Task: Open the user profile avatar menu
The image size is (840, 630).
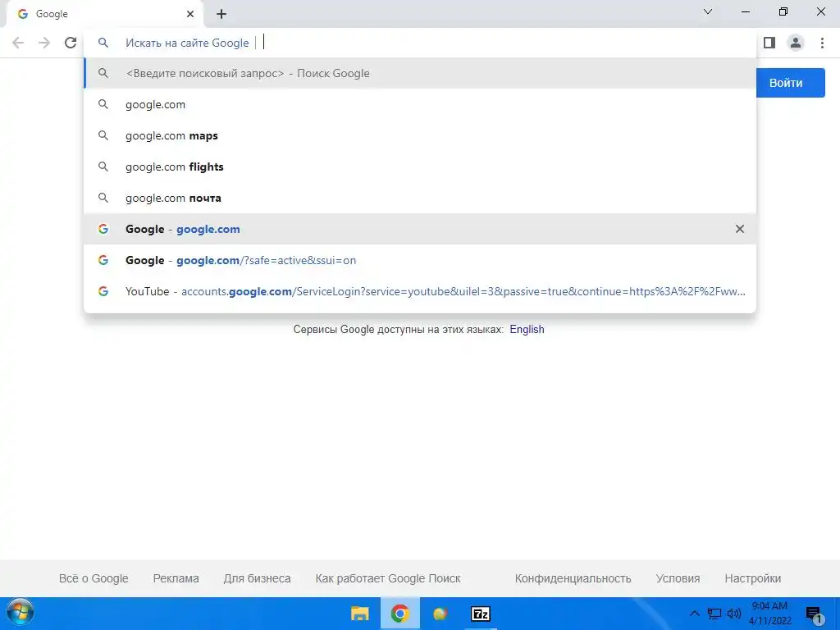Action: tap(796, 43)
